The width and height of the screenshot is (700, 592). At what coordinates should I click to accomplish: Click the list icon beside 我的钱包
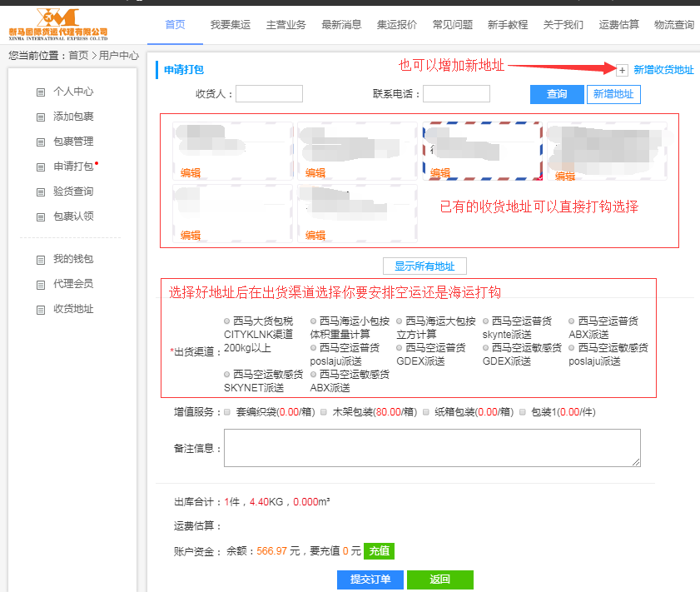pos(41,260)
